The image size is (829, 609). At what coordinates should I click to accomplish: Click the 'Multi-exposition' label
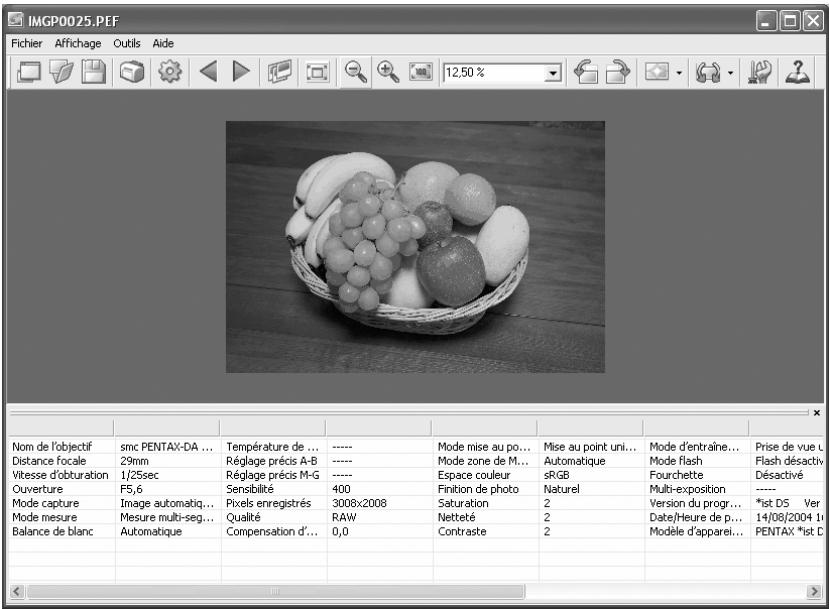coord(687,489)
